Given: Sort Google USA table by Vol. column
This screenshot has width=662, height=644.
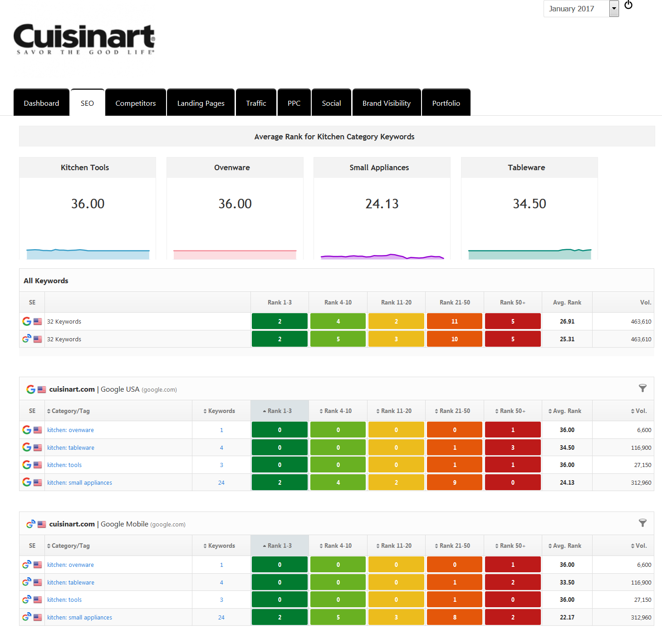Looking at the screenshot, I should point(640,411).
